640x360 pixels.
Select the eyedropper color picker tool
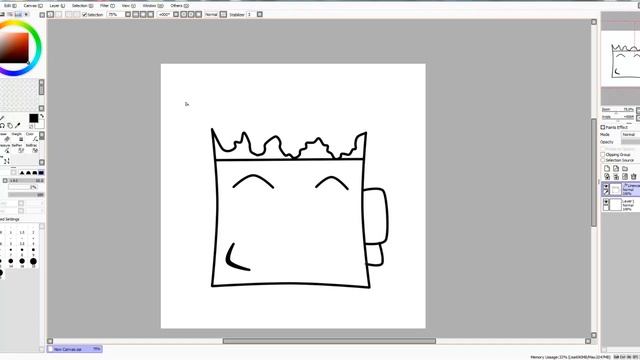(x=18, y=126)
